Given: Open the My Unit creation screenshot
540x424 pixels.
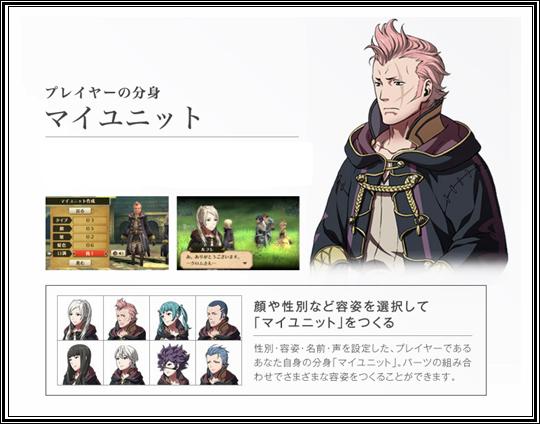Looking at the screenshot, I should tap(107, 233).
